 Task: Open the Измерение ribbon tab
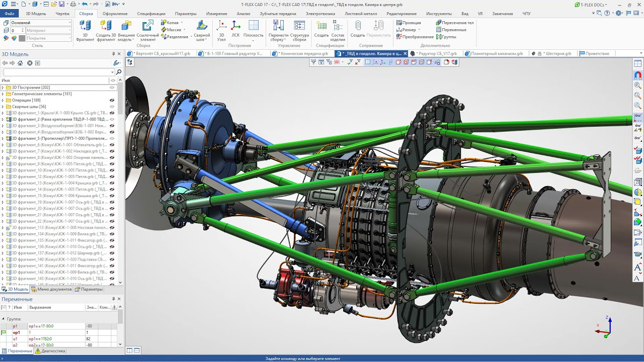216,14
